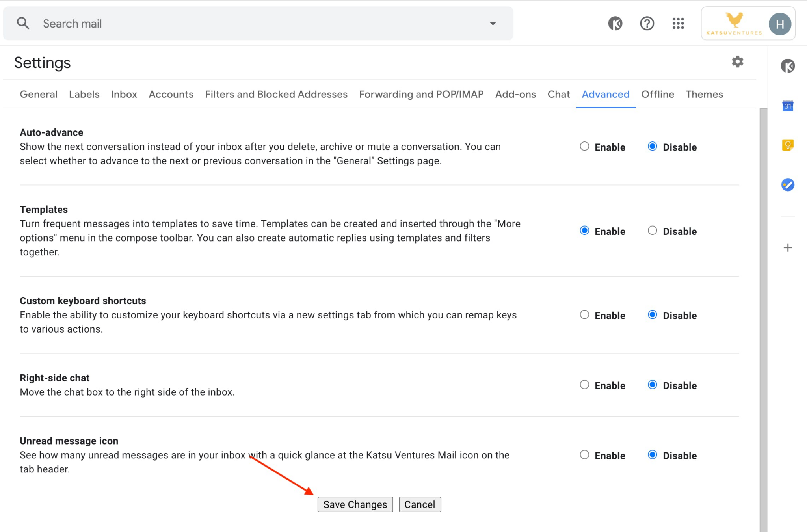Click the Offline tab
Image resolution: width=807 pixels, height=532 pixels.
[x=658, y=94]
